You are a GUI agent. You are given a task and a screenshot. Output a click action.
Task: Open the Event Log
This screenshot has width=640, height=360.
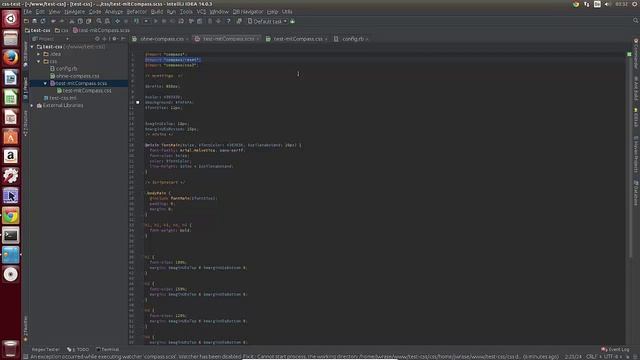coord(615,349)
